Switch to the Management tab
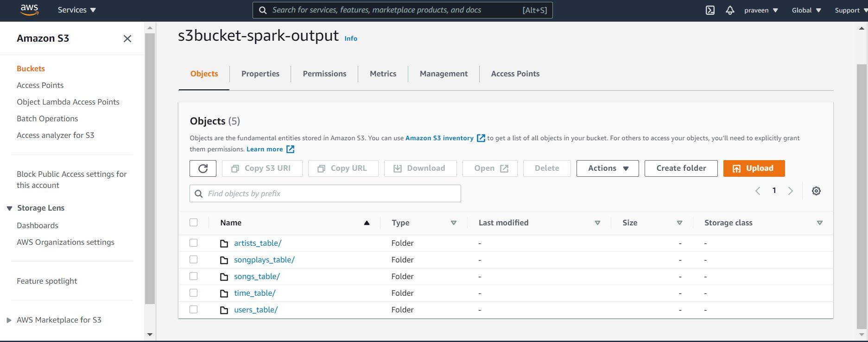The width and height of the screenshot is (868, 342). coord(444,74)
